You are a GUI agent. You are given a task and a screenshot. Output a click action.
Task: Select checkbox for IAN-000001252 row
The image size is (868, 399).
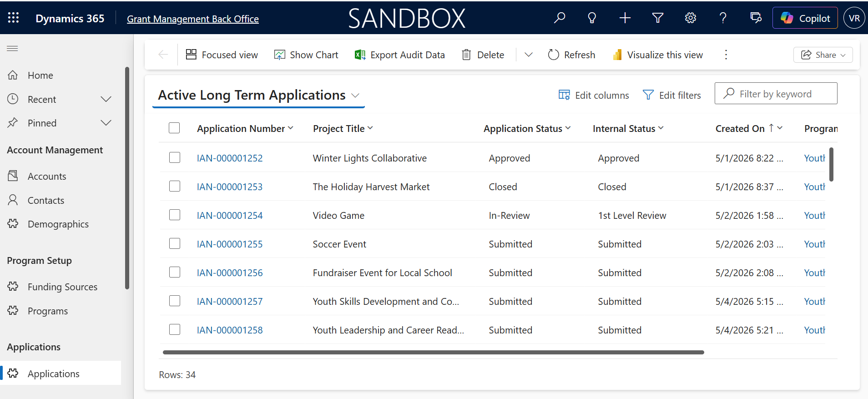pyautogui.click(x=175, y=157)
